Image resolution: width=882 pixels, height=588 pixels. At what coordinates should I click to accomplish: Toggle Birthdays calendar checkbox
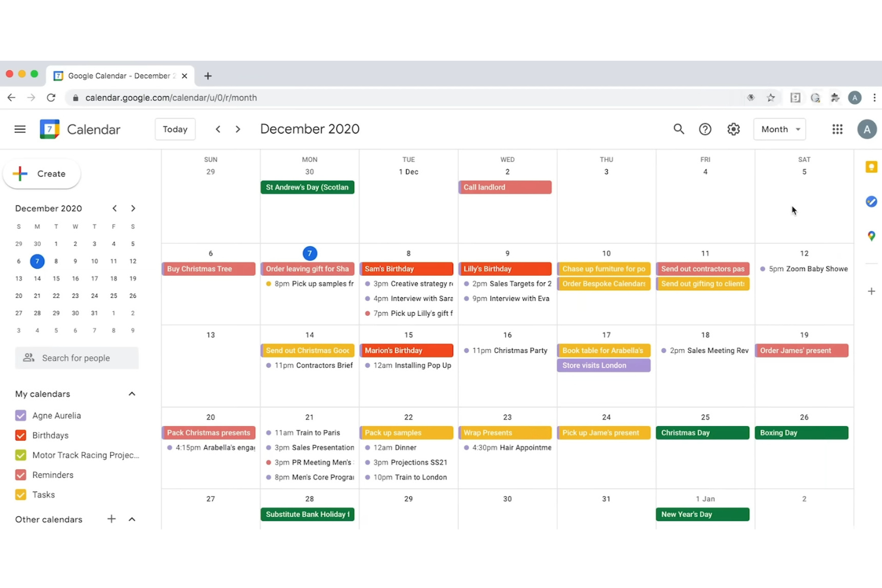pyautogui.click(x=21, y=435)
